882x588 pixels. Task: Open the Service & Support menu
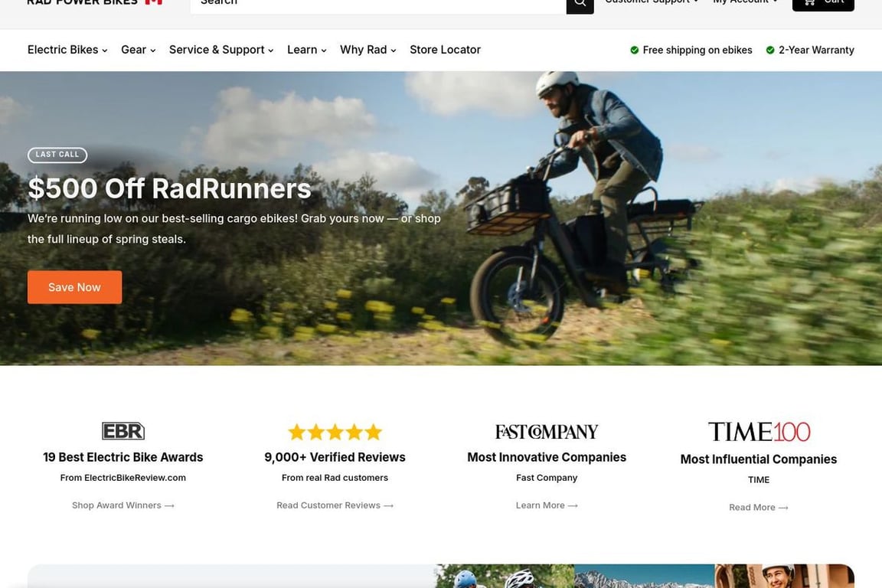[221, 50]
